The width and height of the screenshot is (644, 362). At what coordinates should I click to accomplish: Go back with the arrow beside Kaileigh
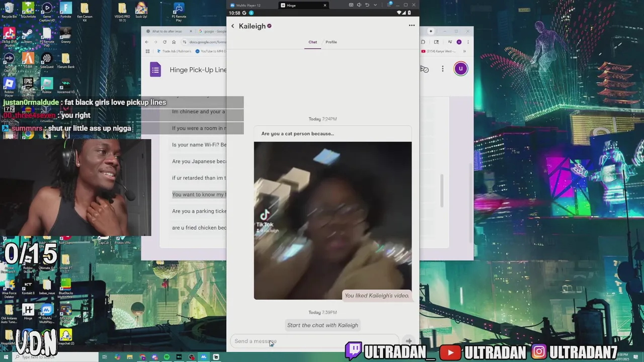(232, 26)
